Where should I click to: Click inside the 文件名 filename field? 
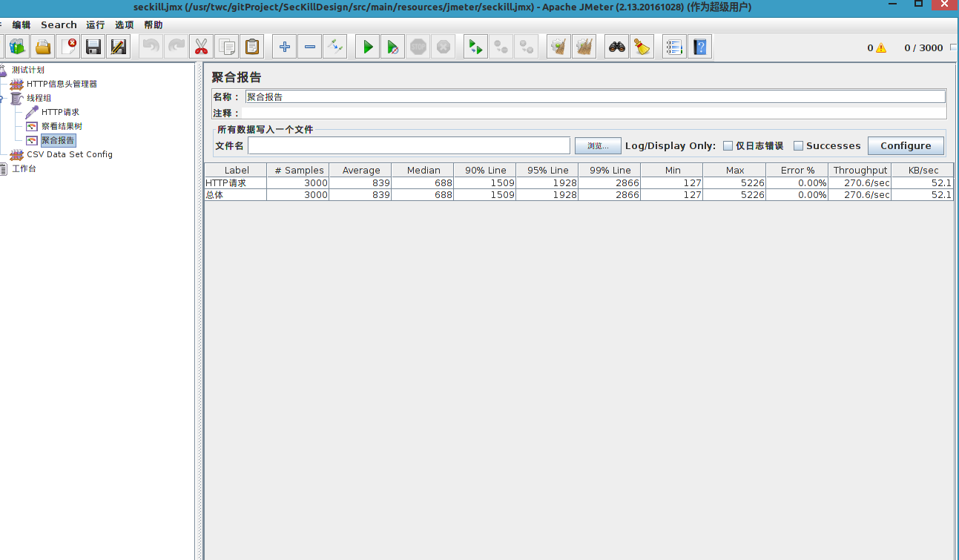(x=408, y=145)
